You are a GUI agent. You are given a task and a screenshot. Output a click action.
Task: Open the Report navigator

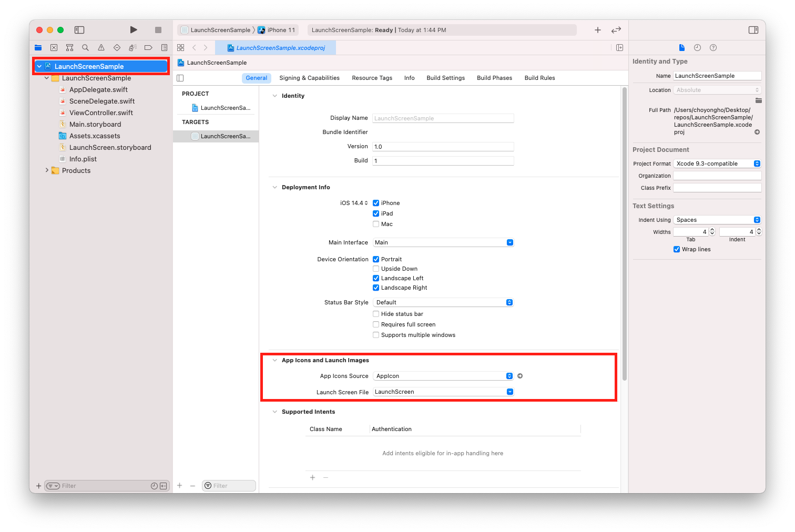click(164, 47)
